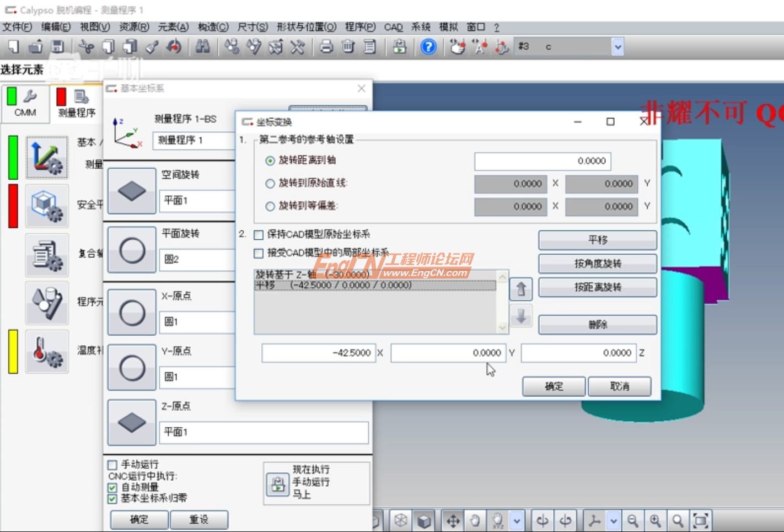Enable 保持CAD模型原始坐标系 checkbox

(x=259, y=234)
